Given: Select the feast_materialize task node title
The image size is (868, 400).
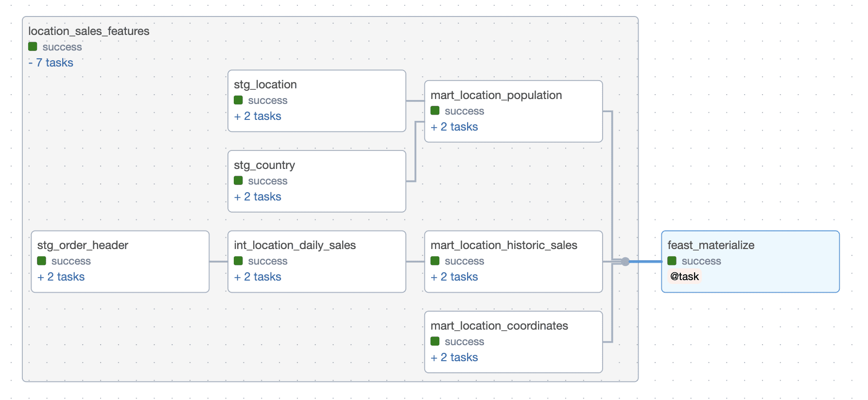Looking at the screenshot, I should [711, 245].
